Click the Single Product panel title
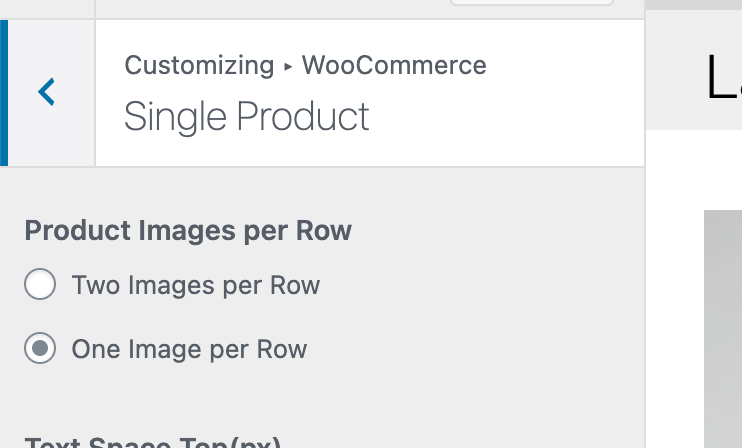The height and width of the screenshot is (448, 742). [246, 117]
